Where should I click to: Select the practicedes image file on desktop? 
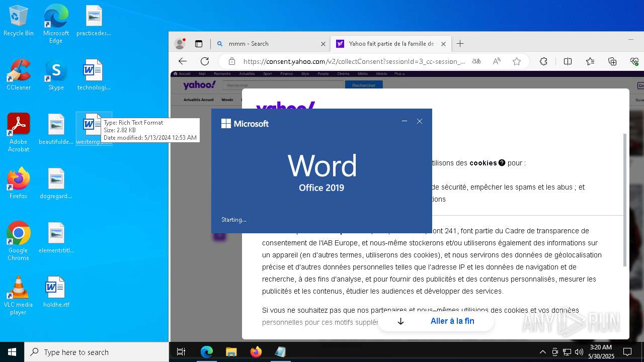94,21
